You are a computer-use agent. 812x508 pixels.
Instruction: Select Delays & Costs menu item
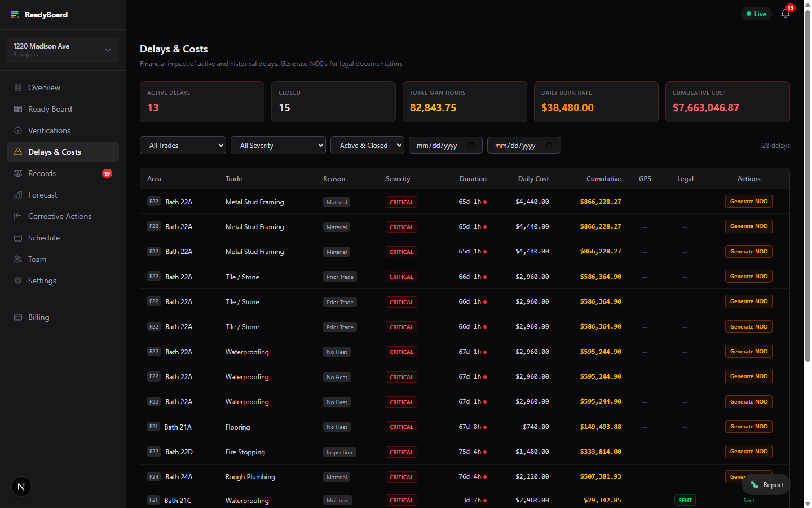click(63, 152)
